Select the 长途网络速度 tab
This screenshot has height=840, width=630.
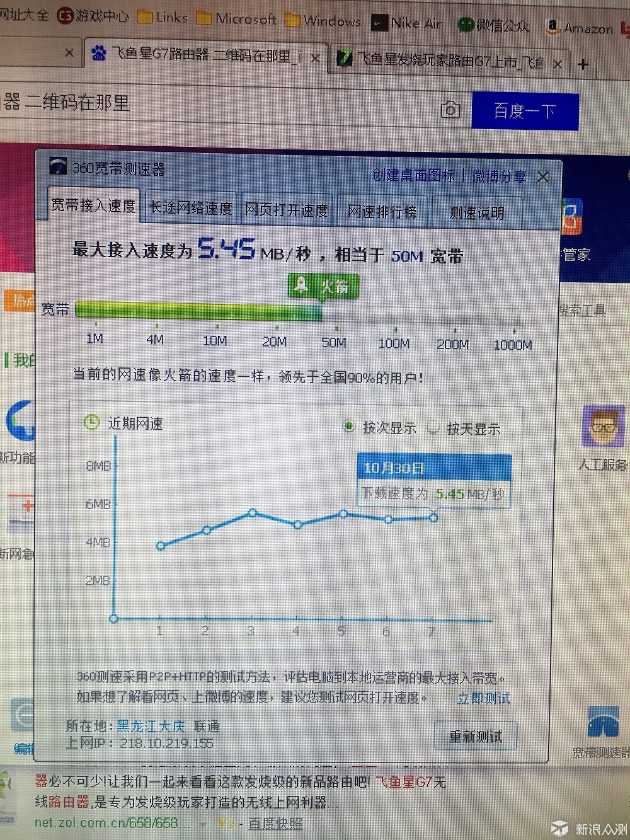coord(190,207)
